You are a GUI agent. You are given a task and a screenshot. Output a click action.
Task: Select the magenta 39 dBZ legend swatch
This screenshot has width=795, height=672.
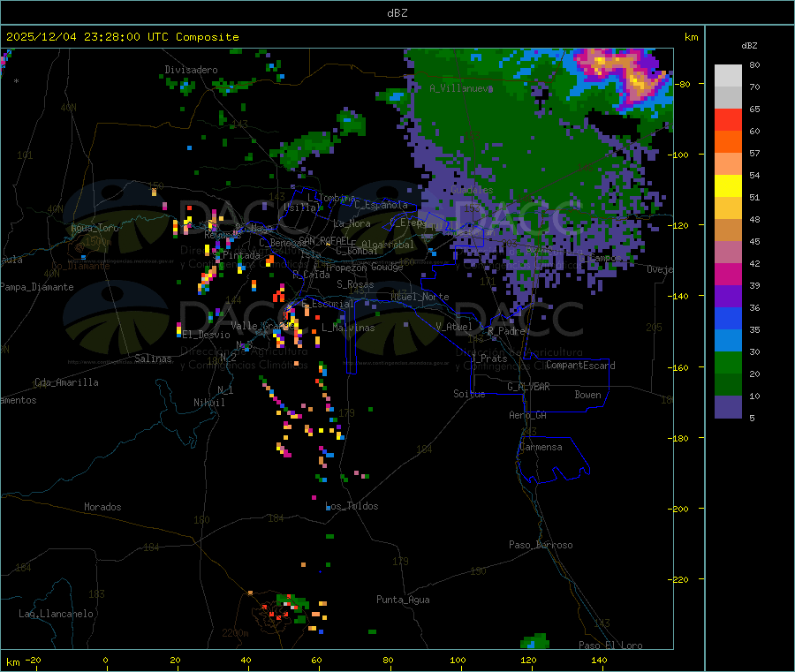tap(728, 274)
